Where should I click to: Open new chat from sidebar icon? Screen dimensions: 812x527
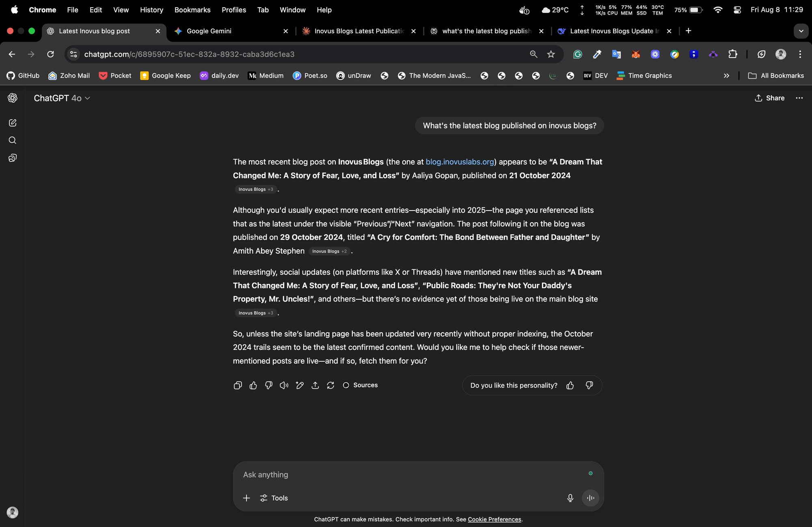click(x=13, y=123)
